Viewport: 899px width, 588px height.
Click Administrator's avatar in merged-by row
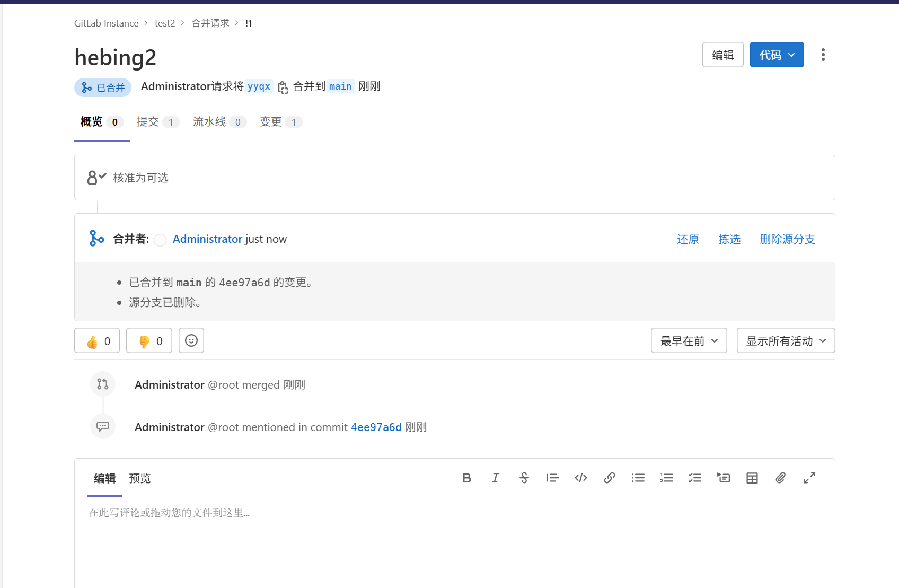pyautogui.click(x=160, y=240)
